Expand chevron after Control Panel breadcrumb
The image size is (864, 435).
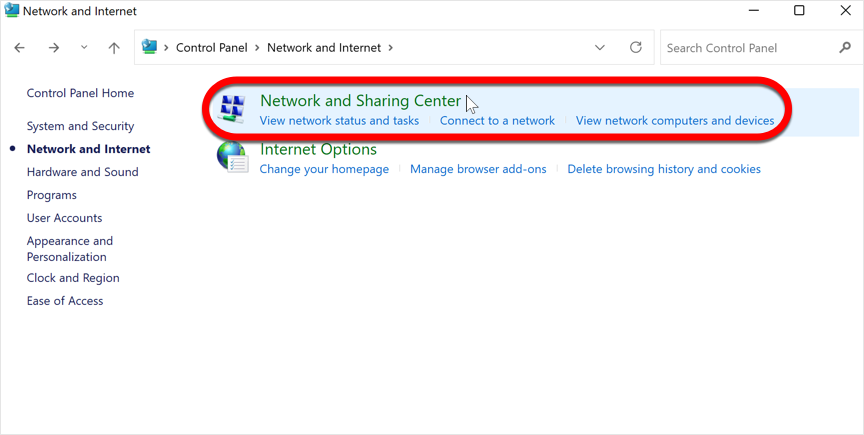click(x=257, y=48)
